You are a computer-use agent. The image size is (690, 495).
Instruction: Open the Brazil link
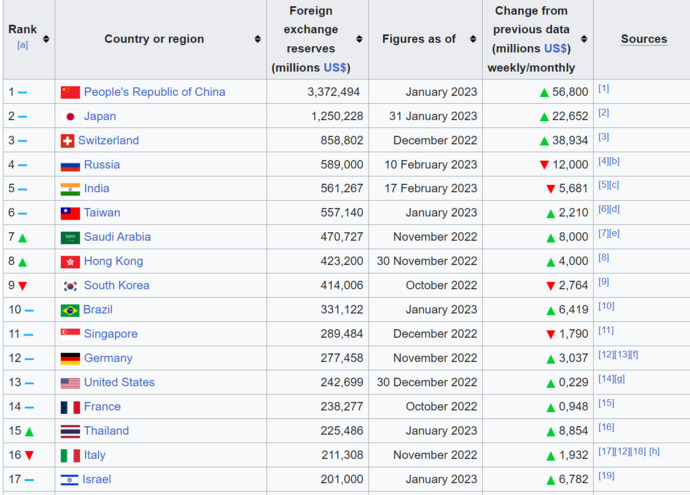coord(98,309)
